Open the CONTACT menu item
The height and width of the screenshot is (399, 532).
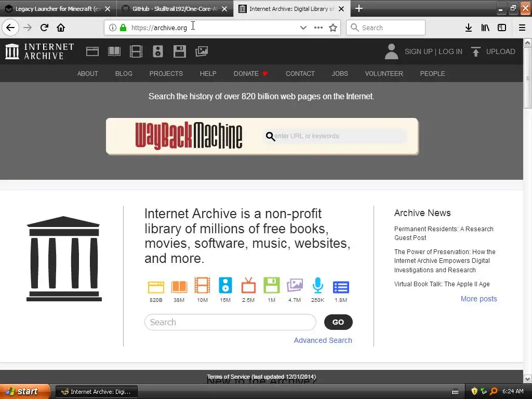[300, 74]
